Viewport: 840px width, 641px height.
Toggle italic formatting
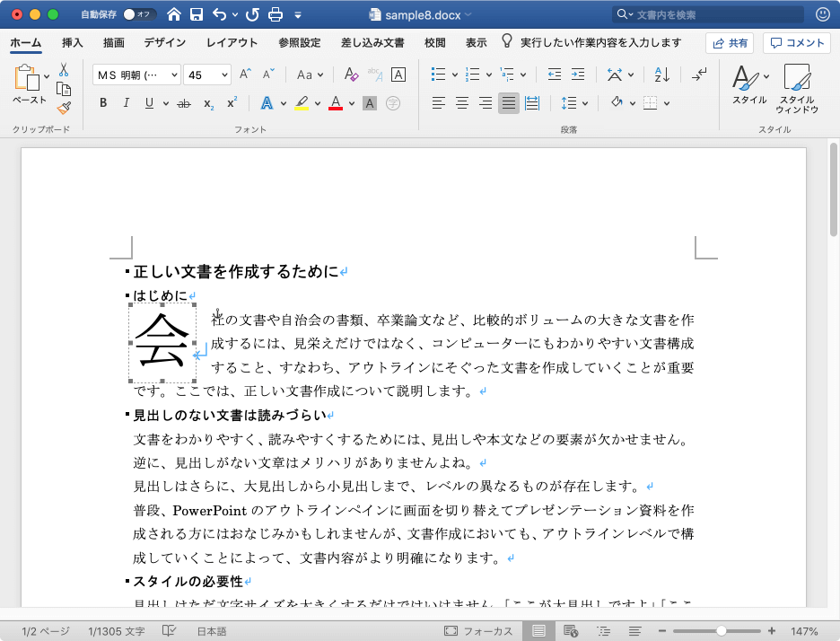pos(126,103)
